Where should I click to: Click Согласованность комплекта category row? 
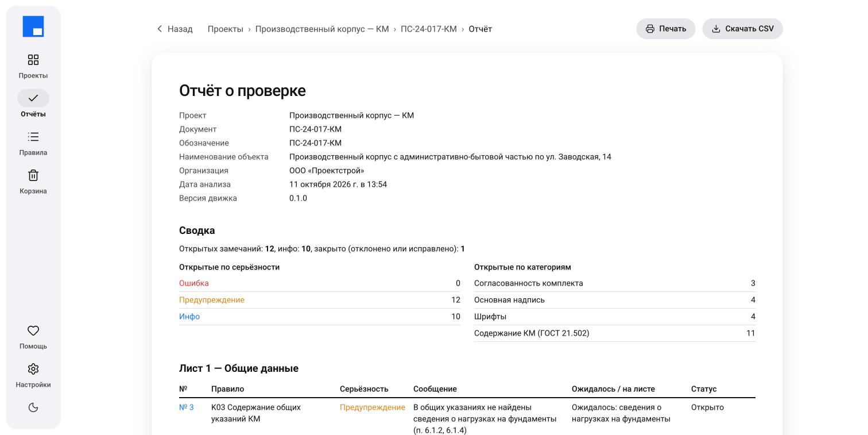615,283
